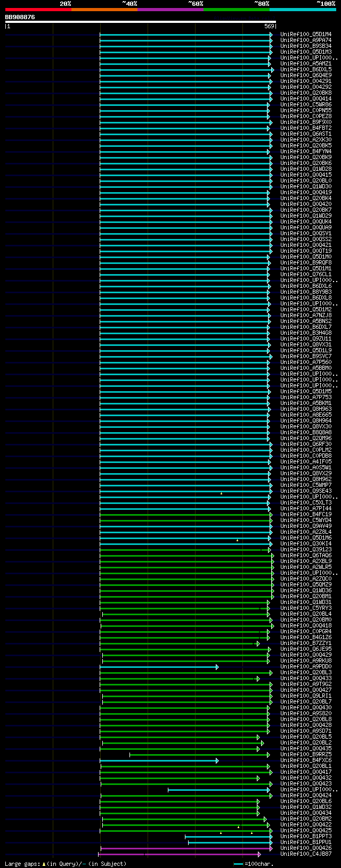Select hit UniRef100_C4JB87

click(x=306, y=854)
